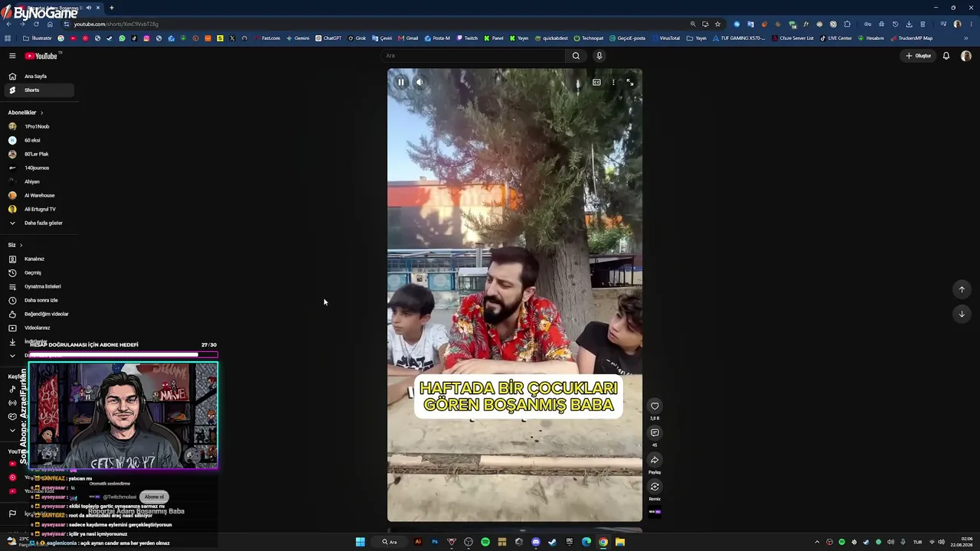Mute the Shorts video volume
The height and width of the screenshot is (551, 980).
420,82
